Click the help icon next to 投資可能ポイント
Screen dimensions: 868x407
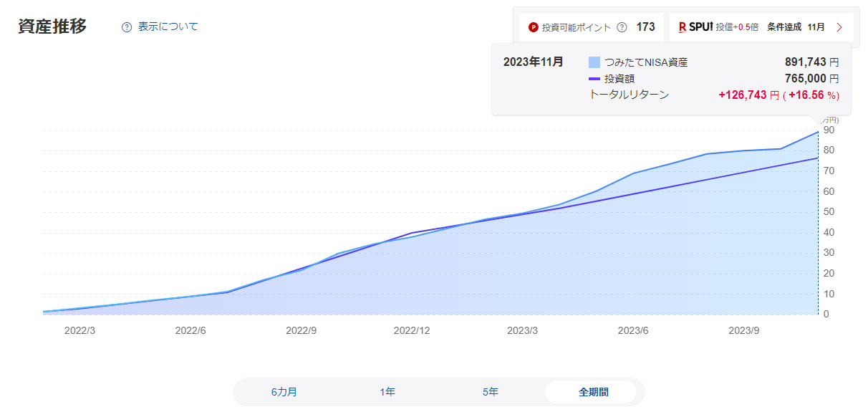[x=622, y=27]
